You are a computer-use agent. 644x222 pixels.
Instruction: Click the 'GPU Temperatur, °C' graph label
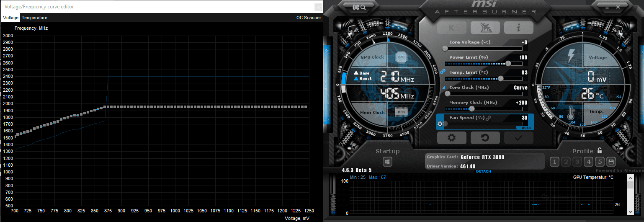coord(593,178)
